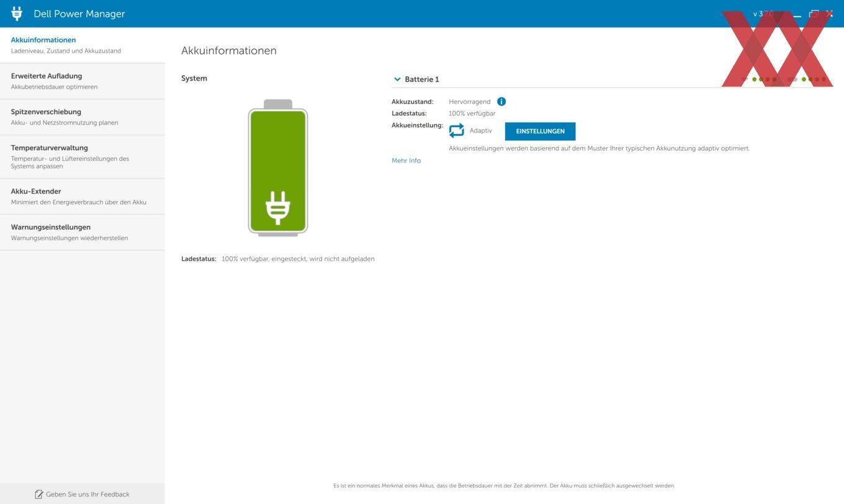The height and width of the screenshot is (504, 844).
Task: Click the Akkuzustand label
Action: coord(412,102)
